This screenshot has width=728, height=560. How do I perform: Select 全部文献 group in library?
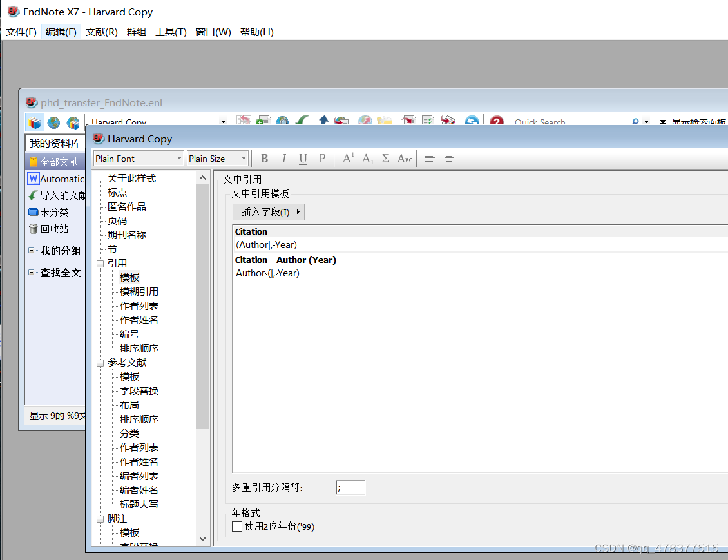tap(55, 162)
